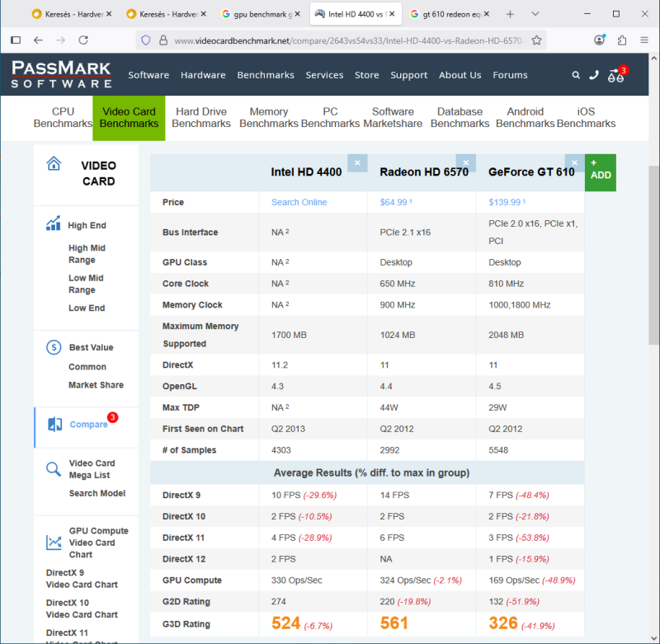Open Common sidebar link
660x644 pixels.
point(87,367)
